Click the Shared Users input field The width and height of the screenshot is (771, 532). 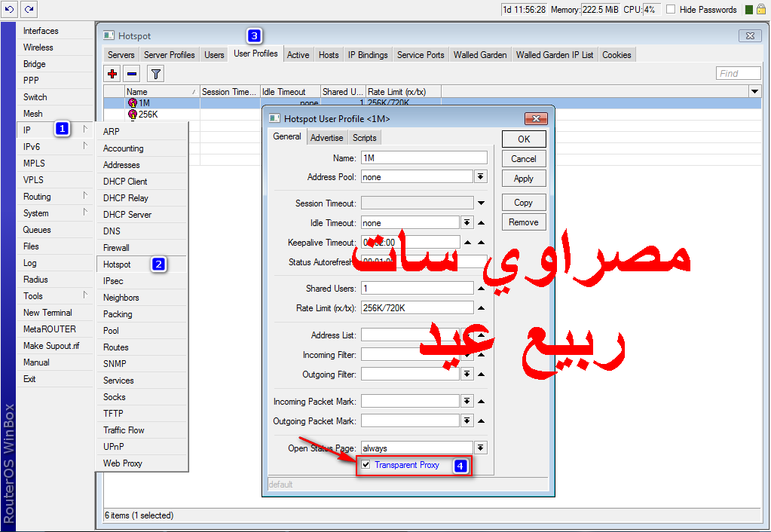click(x=417, y=288)
